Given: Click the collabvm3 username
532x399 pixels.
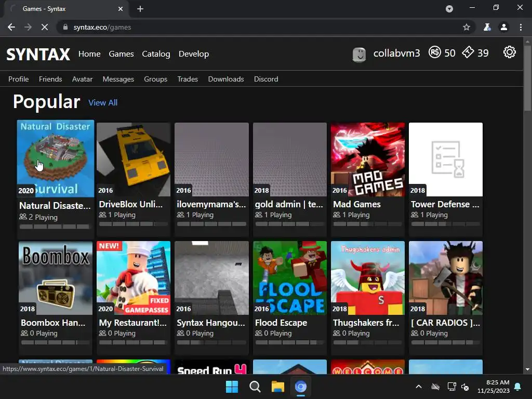Looking at the screenshot, I should click(396, 54).
